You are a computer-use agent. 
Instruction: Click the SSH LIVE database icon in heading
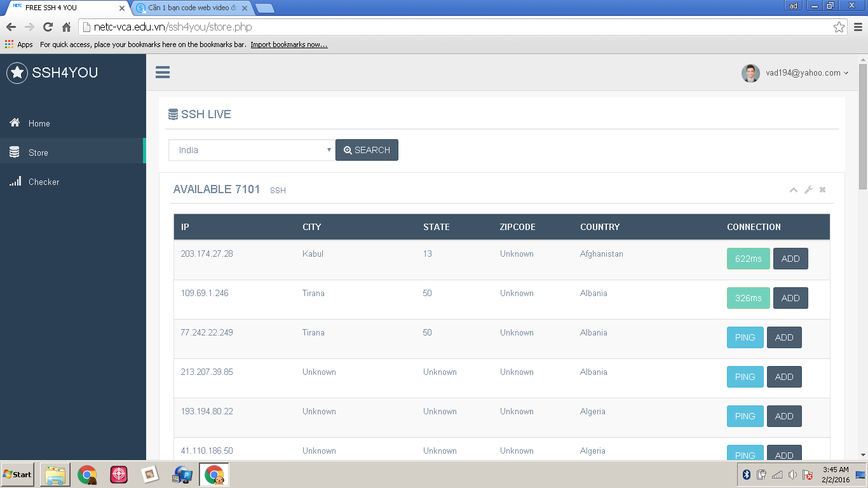173,114
